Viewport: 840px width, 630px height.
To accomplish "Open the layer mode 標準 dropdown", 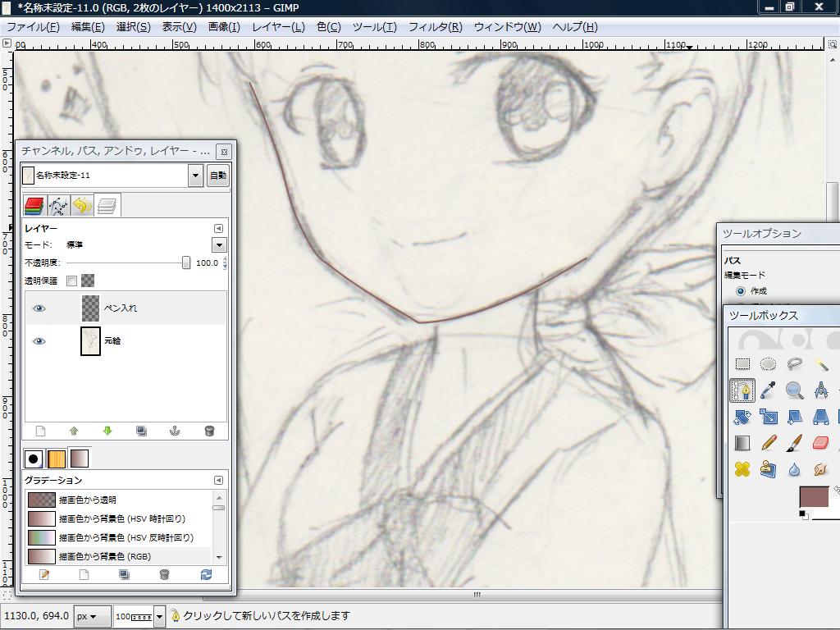I will pyautogui.click(x=219, y=244).
